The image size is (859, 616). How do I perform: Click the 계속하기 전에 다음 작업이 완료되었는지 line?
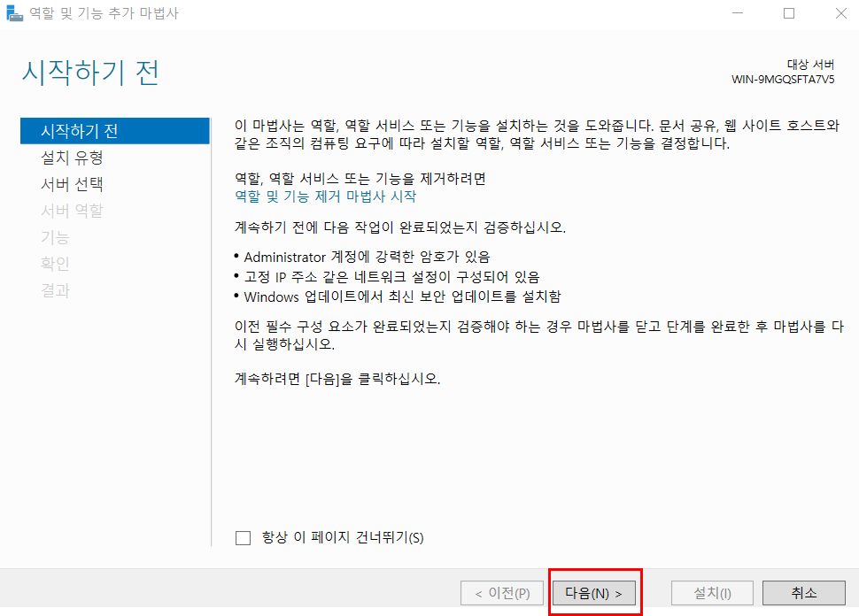tap(400, 227)
